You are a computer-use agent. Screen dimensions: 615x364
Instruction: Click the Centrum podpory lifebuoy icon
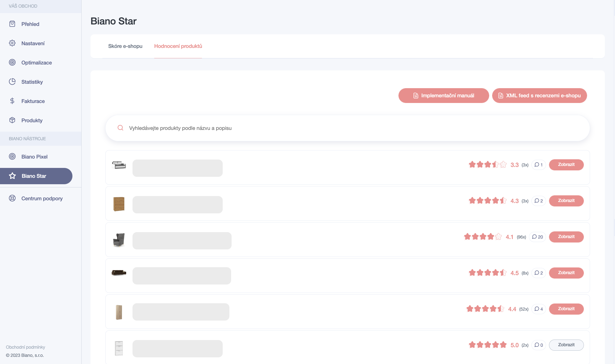click(x=12, y=198)
